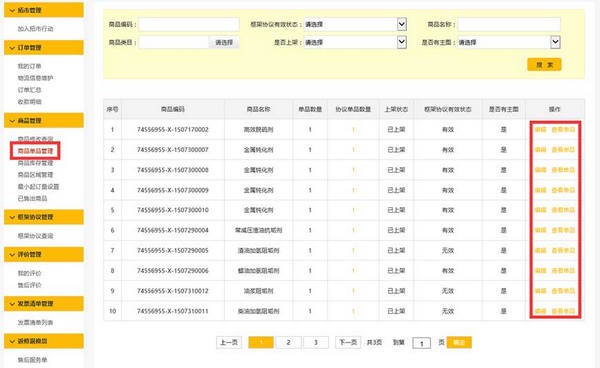Open the 是否有主图 dropdown
Screen dimensions: 600x368
[x=509, y=42]
